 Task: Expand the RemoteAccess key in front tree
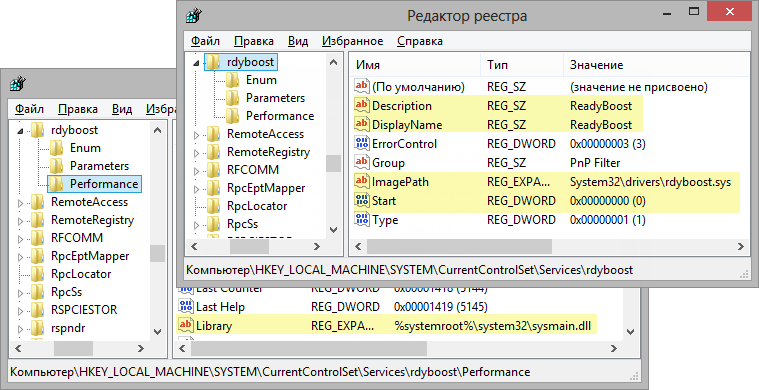tap(197, 135)
